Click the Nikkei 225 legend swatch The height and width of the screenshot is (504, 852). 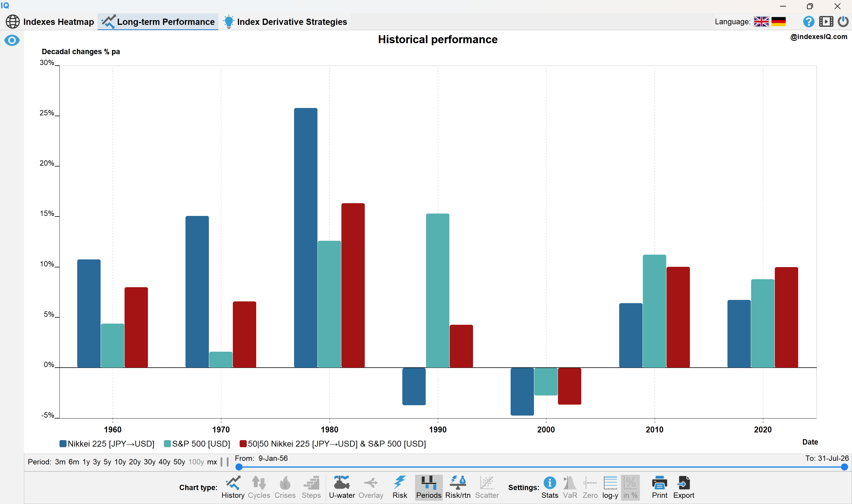[63, 444]
